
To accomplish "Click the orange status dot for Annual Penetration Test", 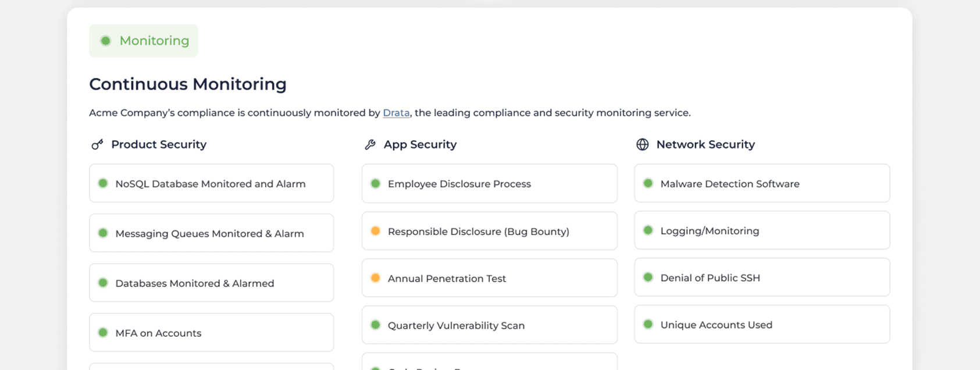I will click(376, 278).
